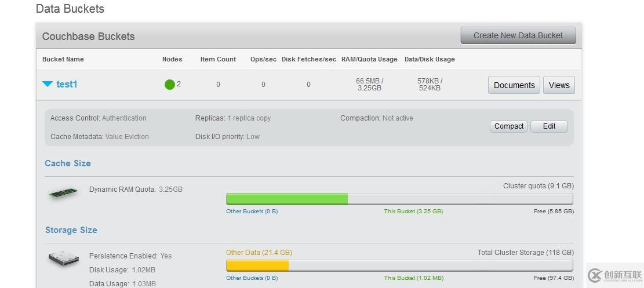Click the 66.5MB / 3.25GB RAM usage value

[x=370, y=84]
